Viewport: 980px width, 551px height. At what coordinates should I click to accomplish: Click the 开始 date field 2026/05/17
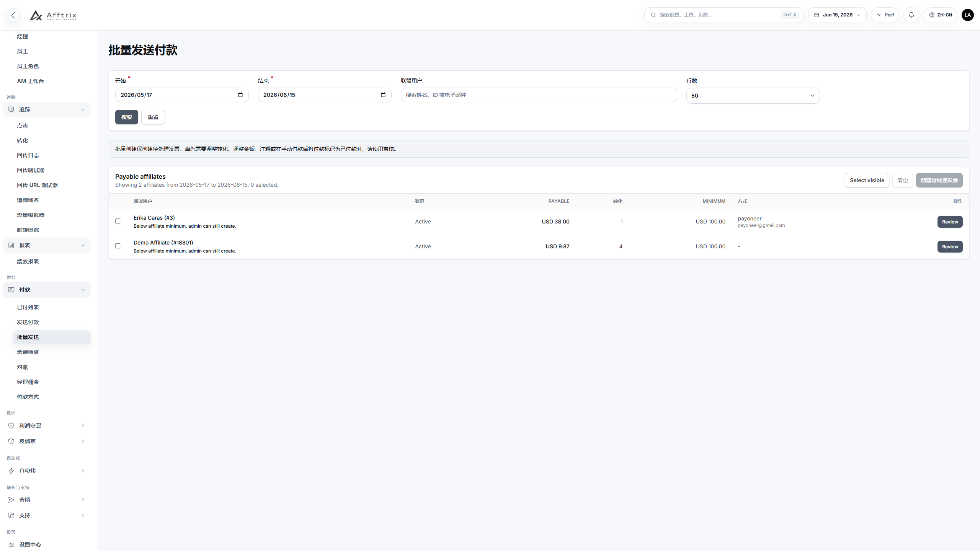pos(182,95)
